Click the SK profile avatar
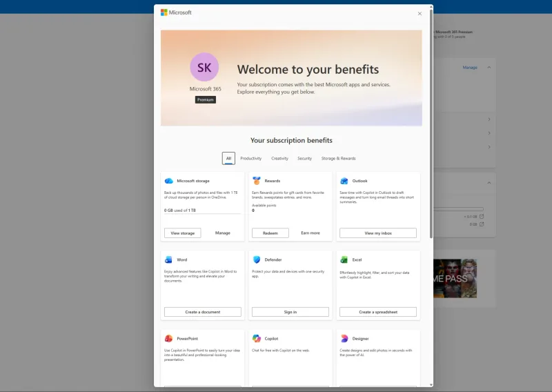552x392 pixels. point(204,67)
